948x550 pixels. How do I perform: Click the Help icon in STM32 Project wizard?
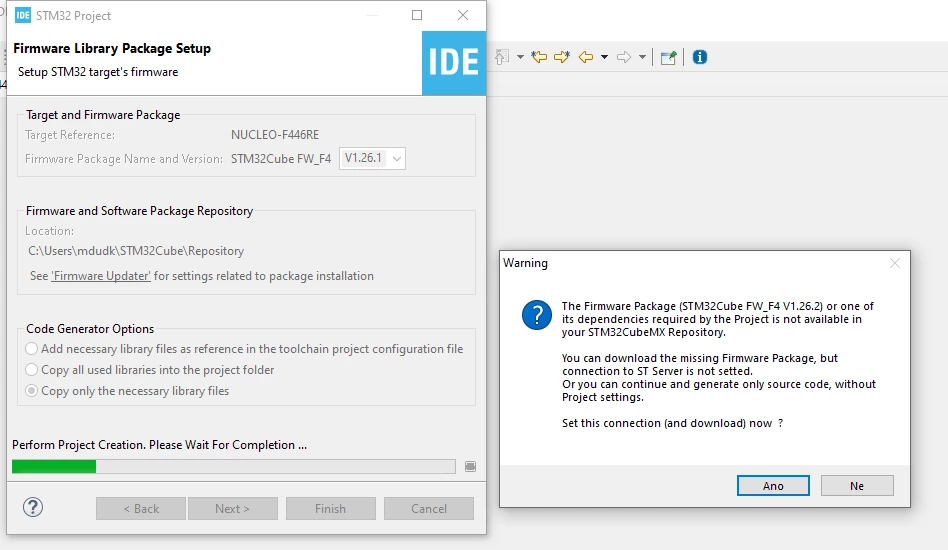point(33,507)
